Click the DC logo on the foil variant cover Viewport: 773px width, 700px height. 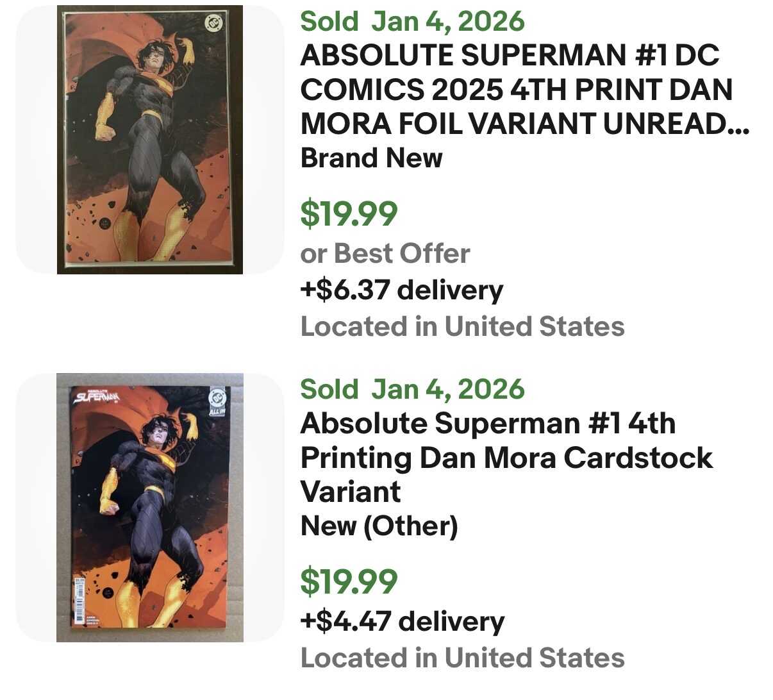pyautogui.click(x=212, y=23)
